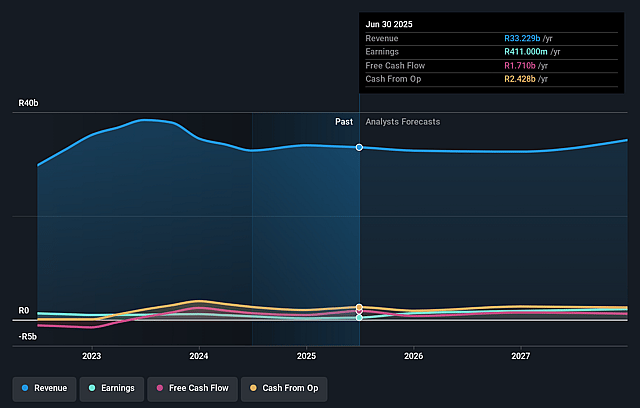Click the teal Earnings legend dot
This screenshot has width=640, height=408.
(92, 387)
